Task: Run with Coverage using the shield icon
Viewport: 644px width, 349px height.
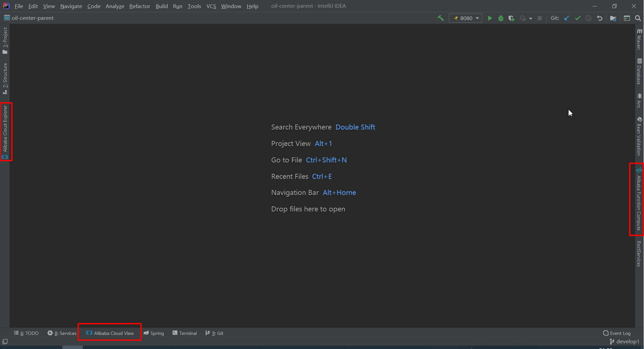Action: point(511,18)
